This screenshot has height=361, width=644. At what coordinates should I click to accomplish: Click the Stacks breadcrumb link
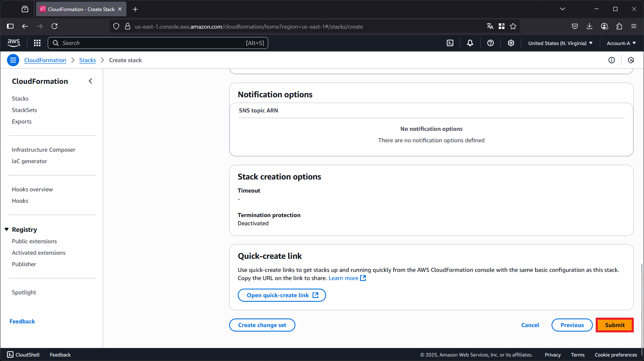point(88,60)
